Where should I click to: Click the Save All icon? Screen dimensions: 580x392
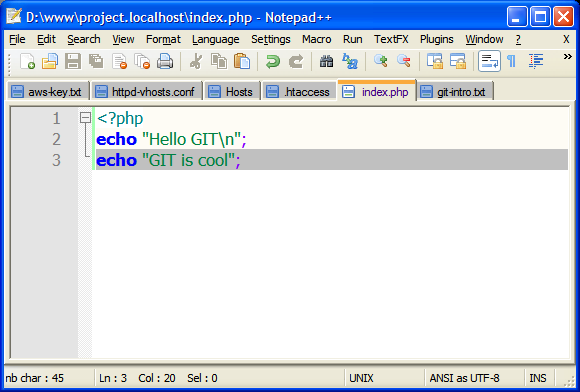click(96, 61)
